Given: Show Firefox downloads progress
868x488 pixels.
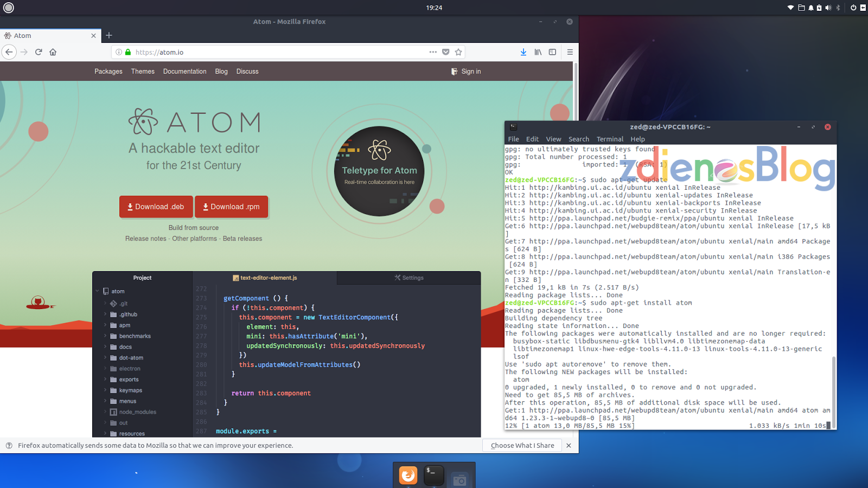Looking at the screenshot, I should (x=524, y=52).
